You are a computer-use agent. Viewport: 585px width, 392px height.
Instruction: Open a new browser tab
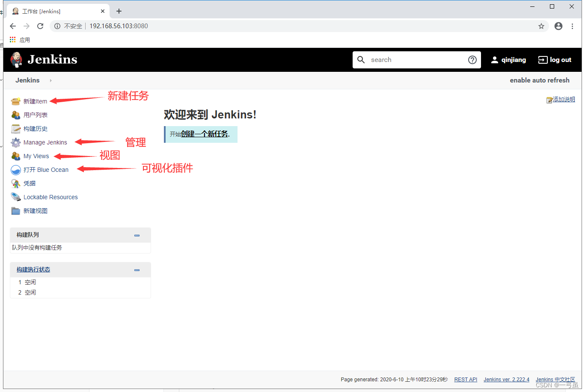[119, 11]
